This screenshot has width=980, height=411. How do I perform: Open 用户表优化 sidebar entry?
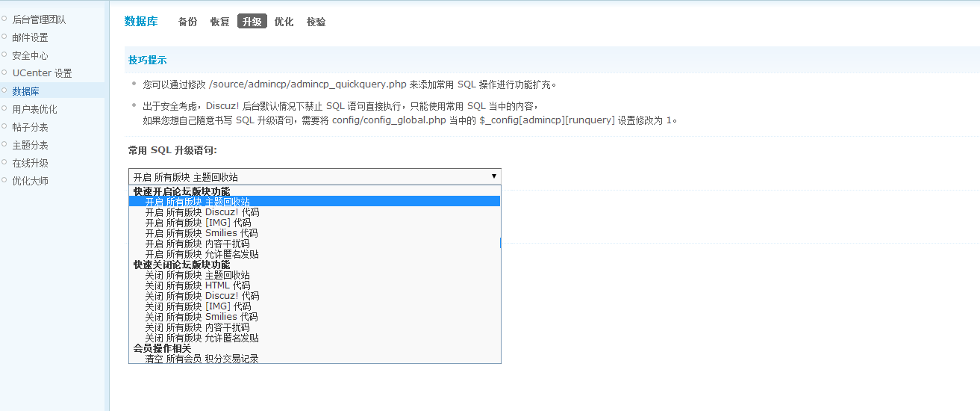tap(34, 109)
